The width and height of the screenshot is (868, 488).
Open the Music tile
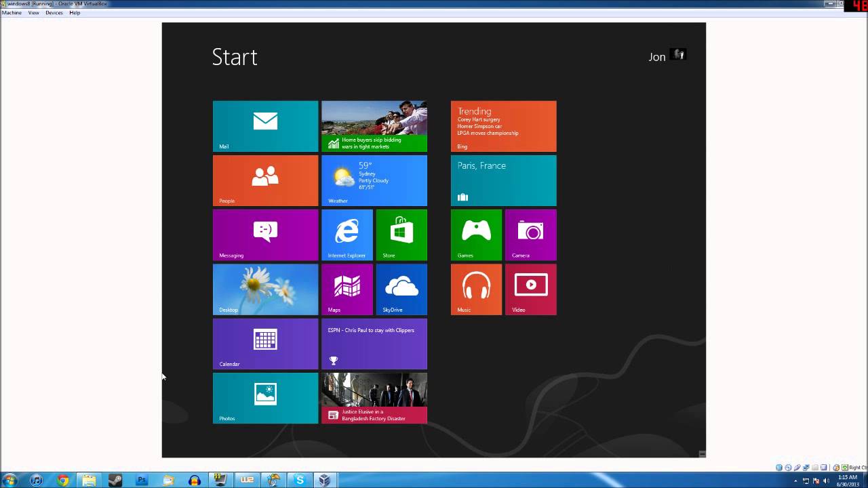[476, 289]
